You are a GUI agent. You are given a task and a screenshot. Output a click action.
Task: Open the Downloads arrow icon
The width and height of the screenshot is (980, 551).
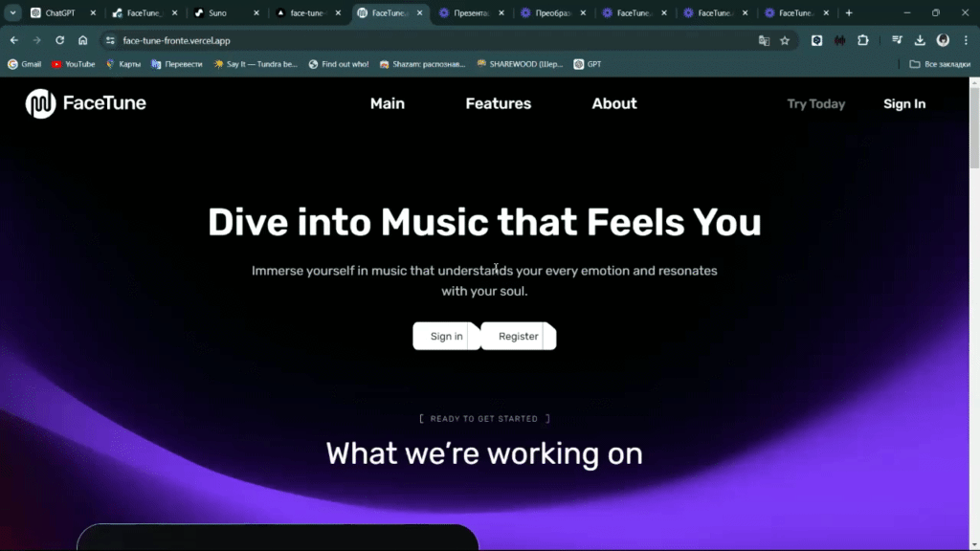(x=920, y=40)
